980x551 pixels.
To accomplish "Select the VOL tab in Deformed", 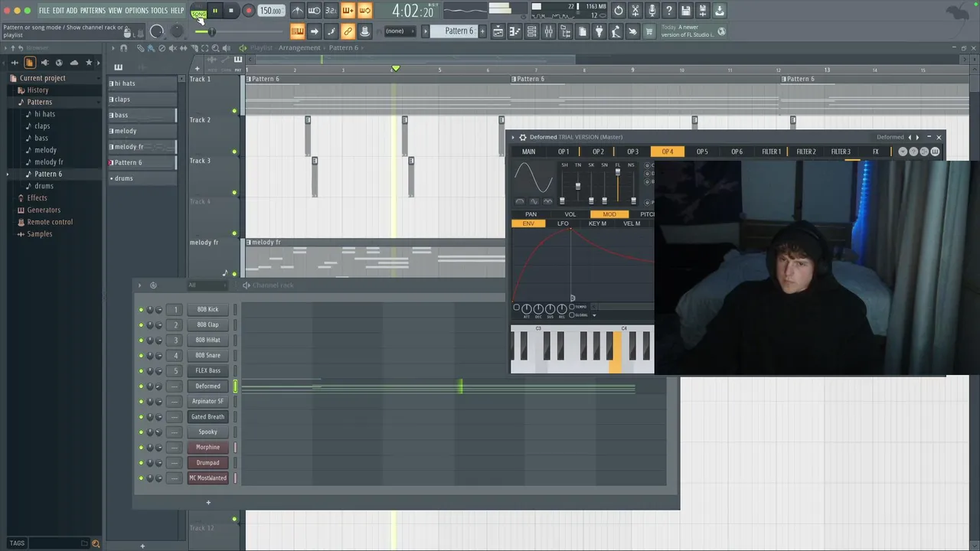I will click(x=570, y=214).
